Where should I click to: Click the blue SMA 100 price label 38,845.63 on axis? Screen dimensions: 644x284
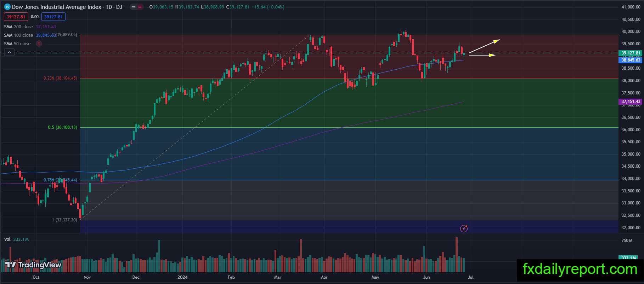point(631,60)
